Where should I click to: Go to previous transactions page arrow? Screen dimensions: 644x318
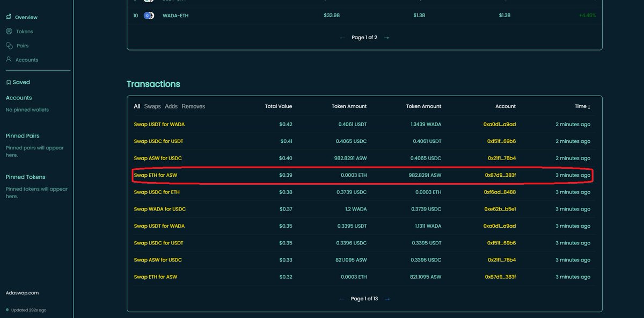pyautogui.click(x=342, y=299)
